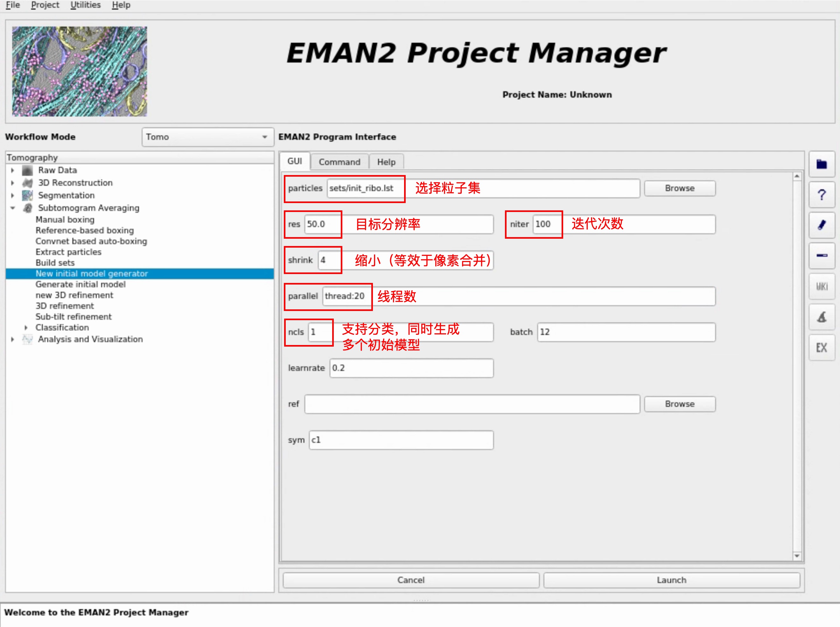
Task: Click the batch input field
Action: pyautogui.click(x=626, y=332)
